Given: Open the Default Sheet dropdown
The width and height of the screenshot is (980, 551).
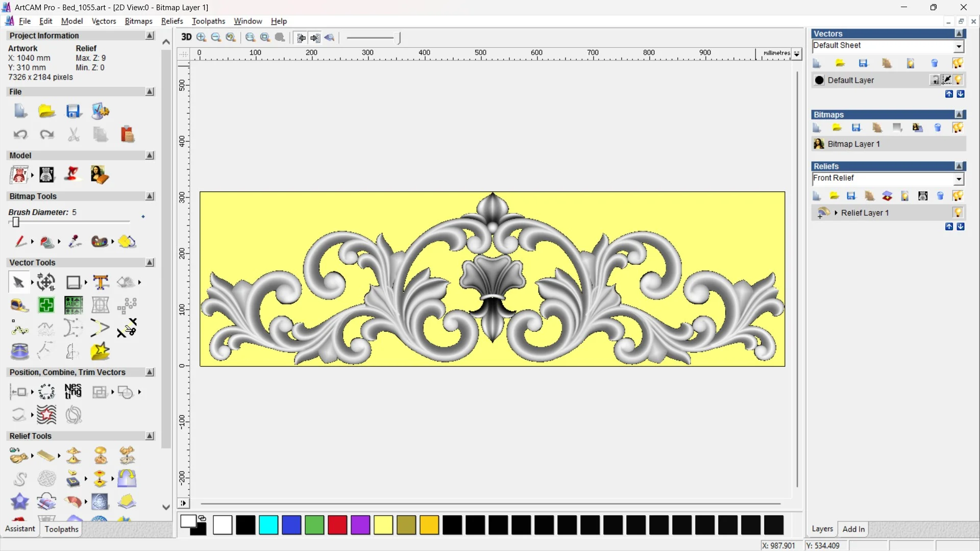Looking at the screenshot, I should 959,46.
